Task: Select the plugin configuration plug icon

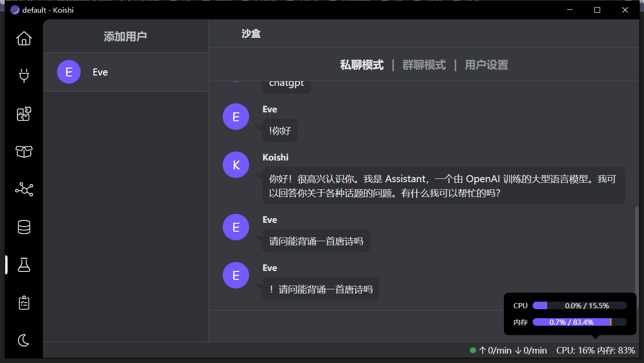Action: point(24,76)
